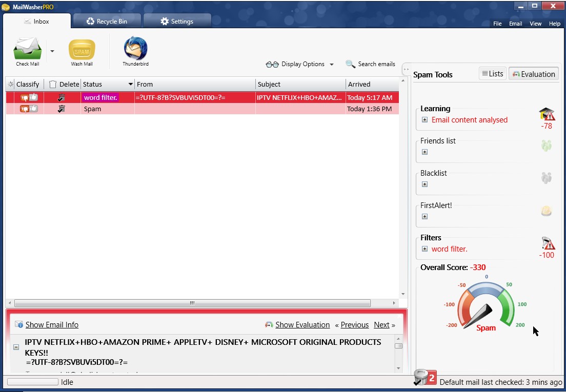The image size is (566, 392).
Task: Click the MailWasher Pro title bar logo
Action: 6,7
